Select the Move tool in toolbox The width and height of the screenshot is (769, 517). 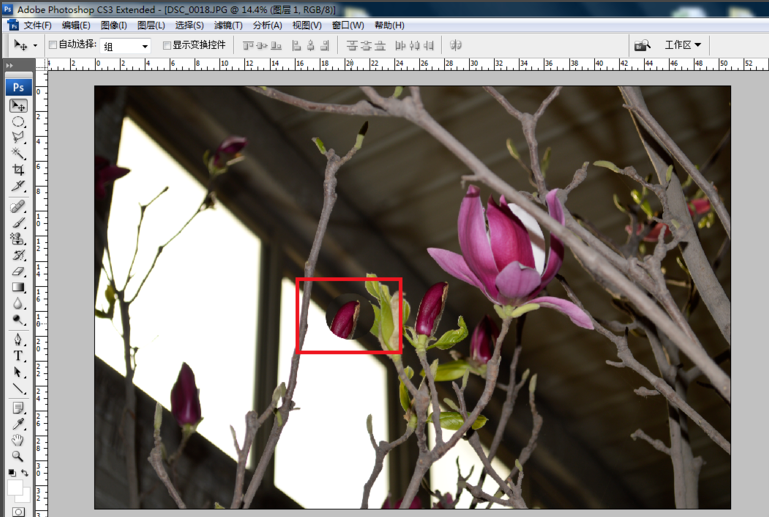pos(18,105)
